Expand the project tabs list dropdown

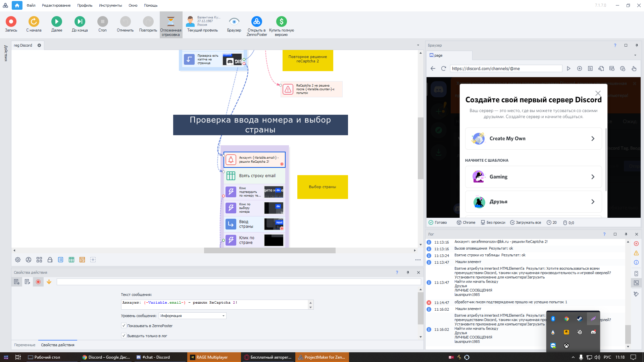418,45
